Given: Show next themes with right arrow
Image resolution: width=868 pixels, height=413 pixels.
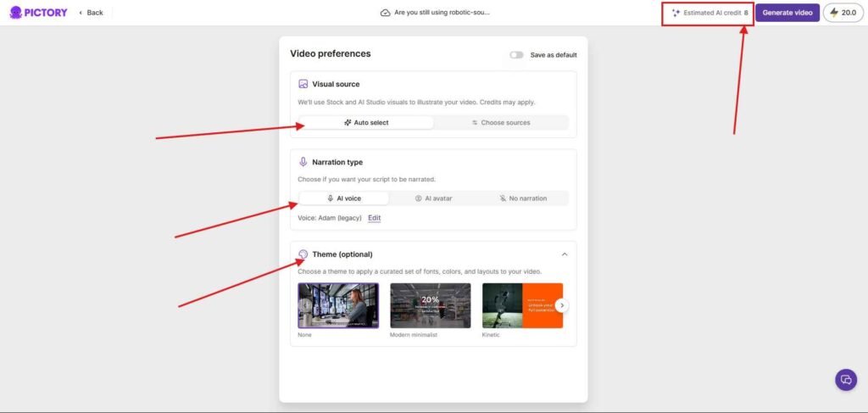Looking at the screenshot, I should (x=562, y=305).
